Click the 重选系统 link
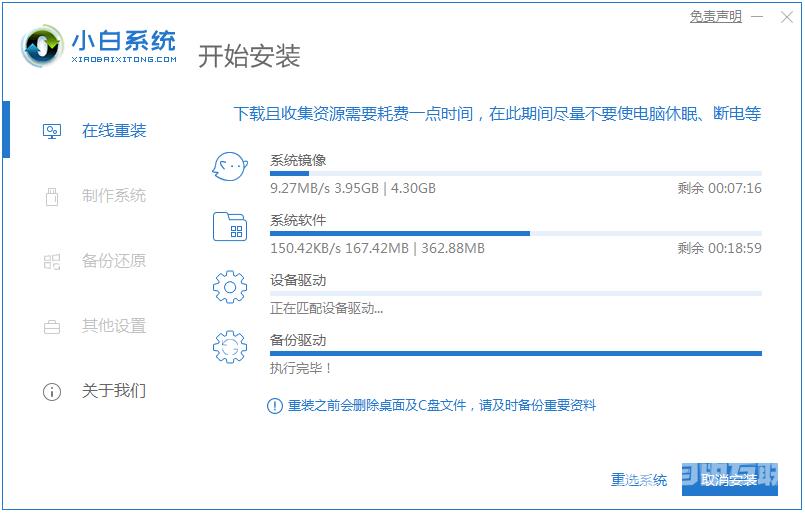The width and height of the screenshot is (805, 513). pos(639,480)
